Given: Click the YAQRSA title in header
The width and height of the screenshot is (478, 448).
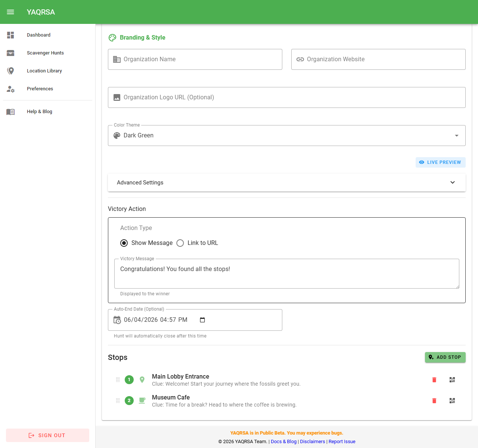Looking at the screenshot, I should tap(41, 12).
